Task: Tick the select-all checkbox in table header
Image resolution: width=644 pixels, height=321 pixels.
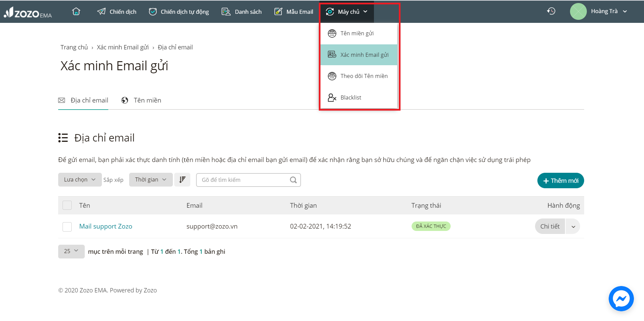Action: 67,205
